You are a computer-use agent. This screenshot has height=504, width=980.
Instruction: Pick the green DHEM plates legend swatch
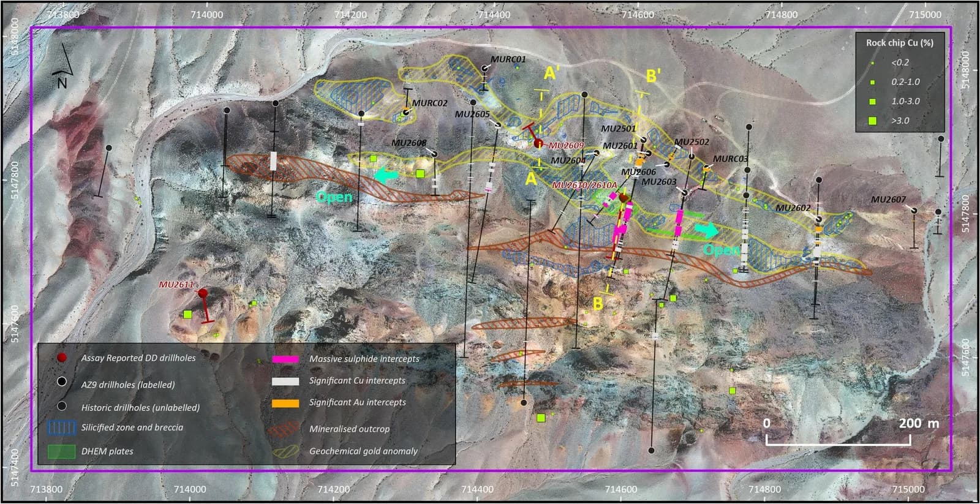click(61, 451)
